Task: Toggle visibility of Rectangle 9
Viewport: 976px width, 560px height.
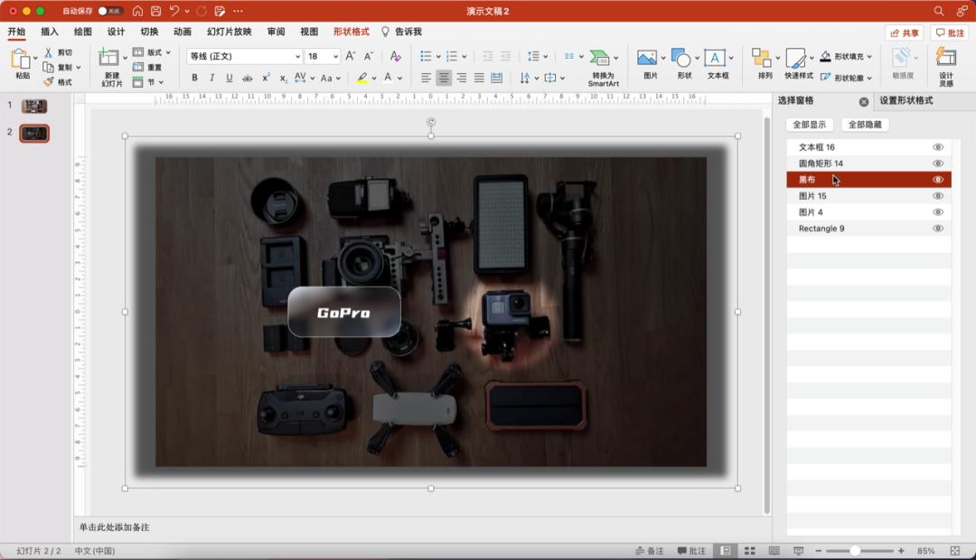Action: click(x=937, y=229)
